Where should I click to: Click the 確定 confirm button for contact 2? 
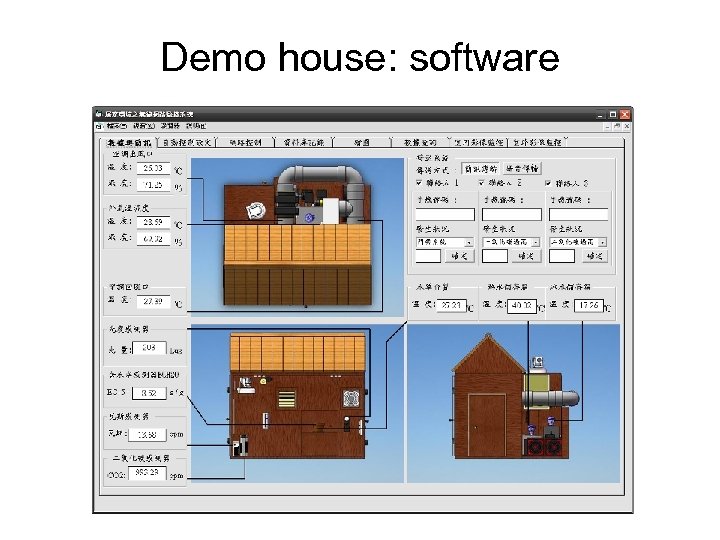tap(526, 256)
